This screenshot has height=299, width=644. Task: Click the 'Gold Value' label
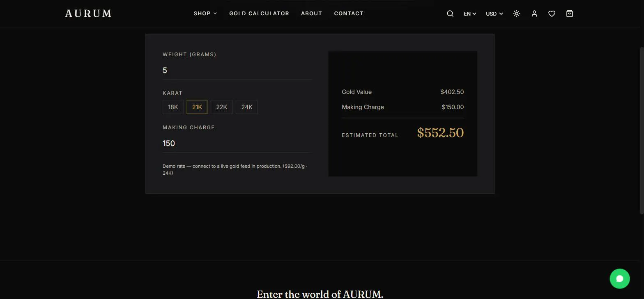click(x=356, y=92)
